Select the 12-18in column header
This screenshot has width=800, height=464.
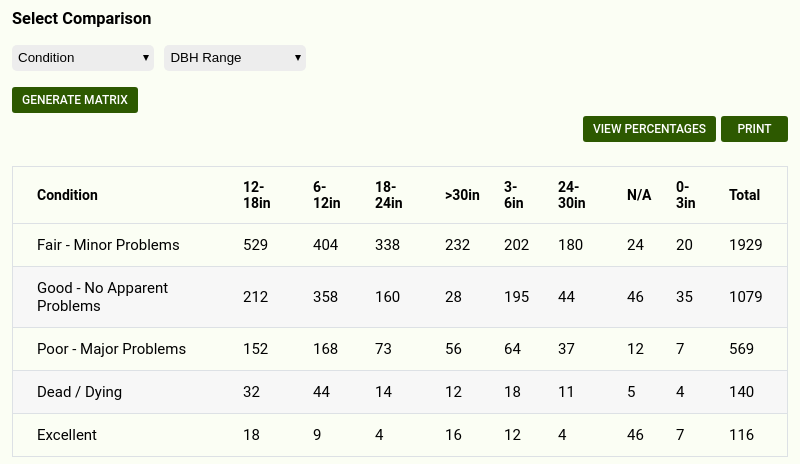[257, 195]
